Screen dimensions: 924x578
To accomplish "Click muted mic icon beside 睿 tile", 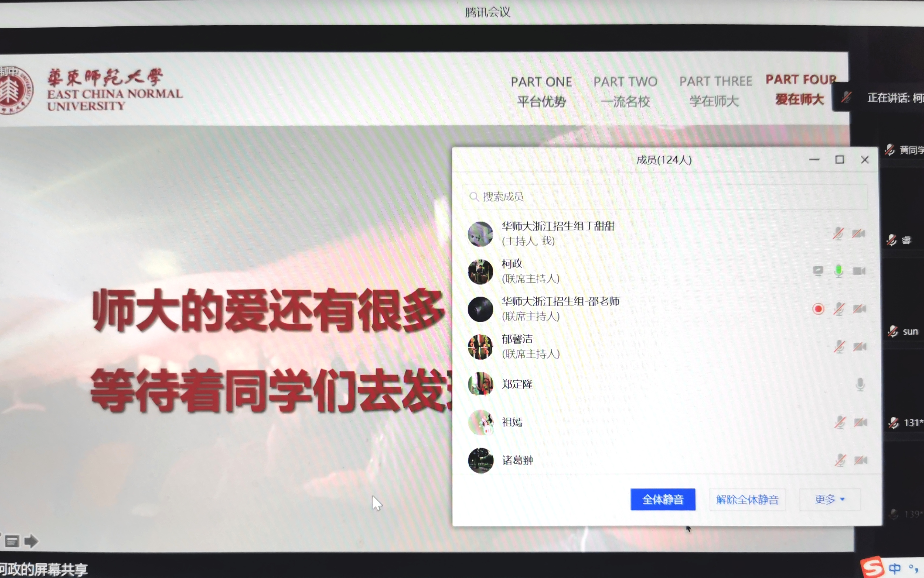I will [892, 240].
